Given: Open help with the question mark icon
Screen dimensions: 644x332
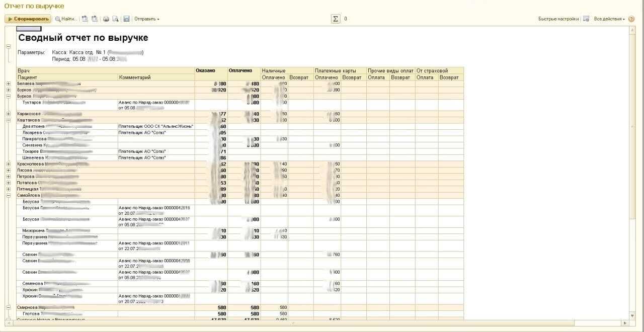Looking at the screenshot, I should pos(631,19).
